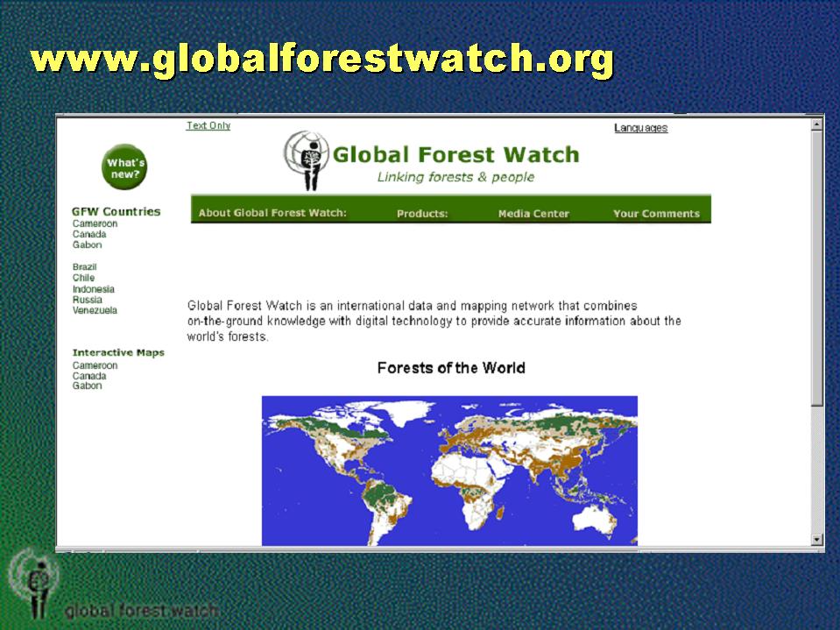Click the Forests of the World map
Image resolution: width=840 pixels, height=630 pixels.
coord(449,471)
